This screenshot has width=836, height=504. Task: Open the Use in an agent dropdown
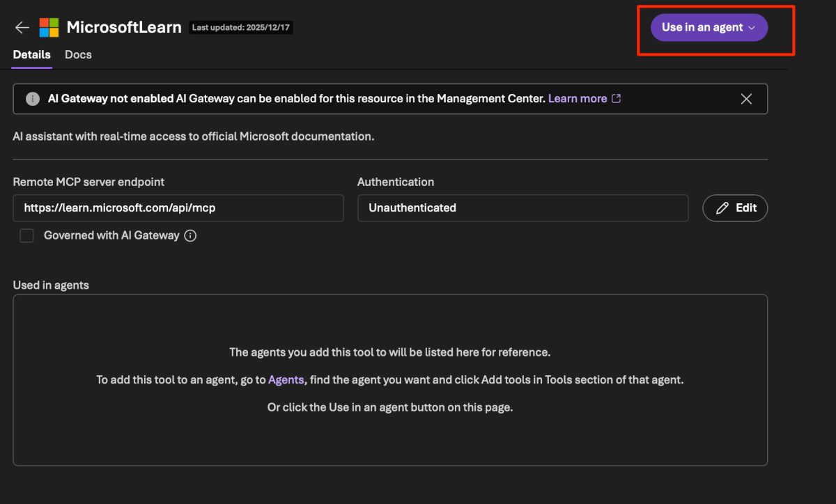coord(709,28)
